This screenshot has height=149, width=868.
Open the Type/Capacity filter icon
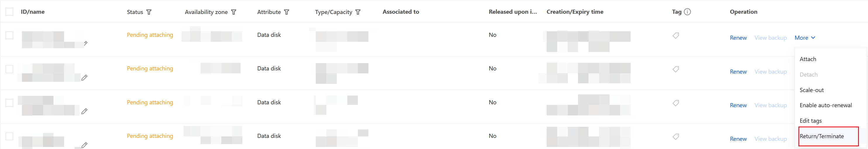tap(358, 12)
